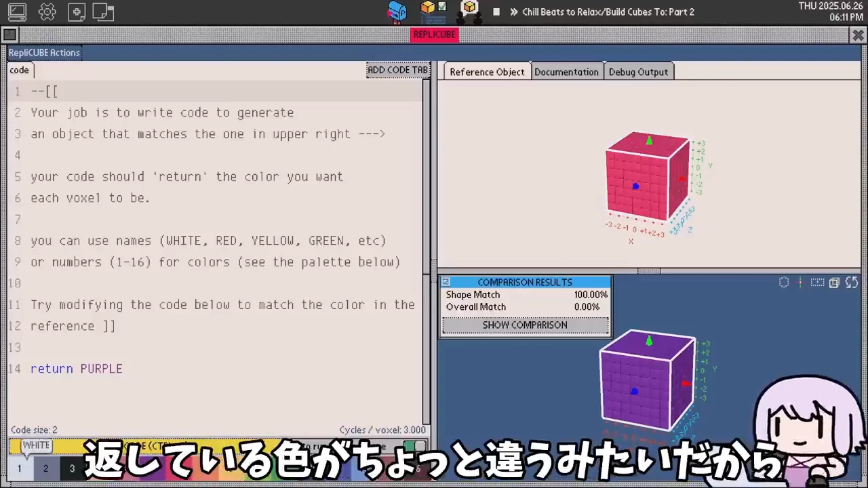Click the Shape Match 100.00% value
Viewport: 868px width, 488px height.
click(x=591, y=295)
